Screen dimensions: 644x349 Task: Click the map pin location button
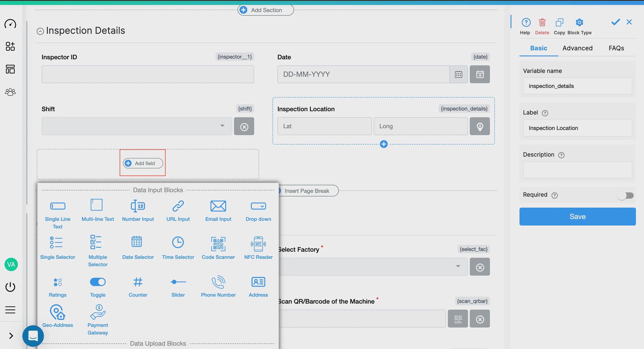click(x=479, y=126)
